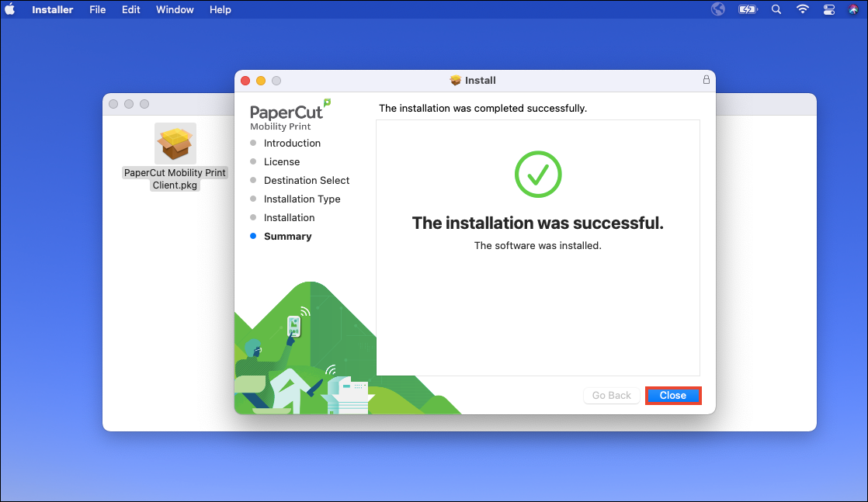Open the Apple menu
Screen dimensions: 868x502
click(x=11, y=9)
